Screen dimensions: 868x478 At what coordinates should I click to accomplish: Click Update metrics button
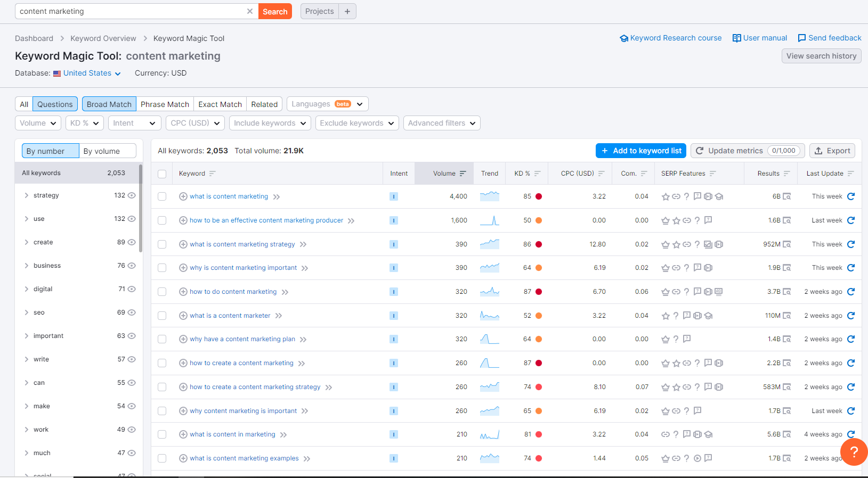click(x=748, y=151)
